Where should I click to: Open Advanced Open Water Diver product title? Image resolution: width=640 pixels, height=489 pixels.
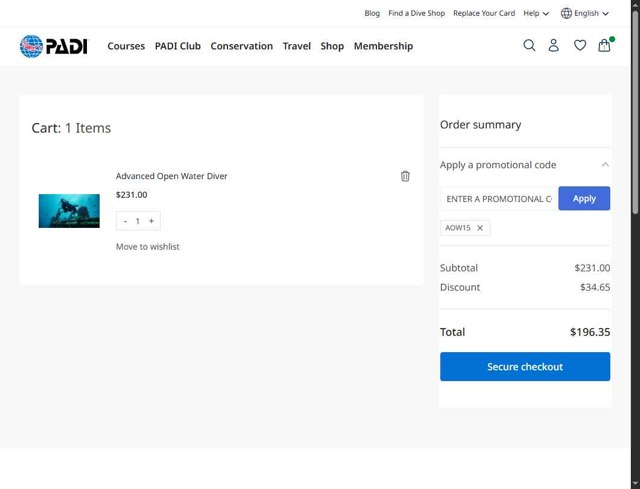point(171,176)
